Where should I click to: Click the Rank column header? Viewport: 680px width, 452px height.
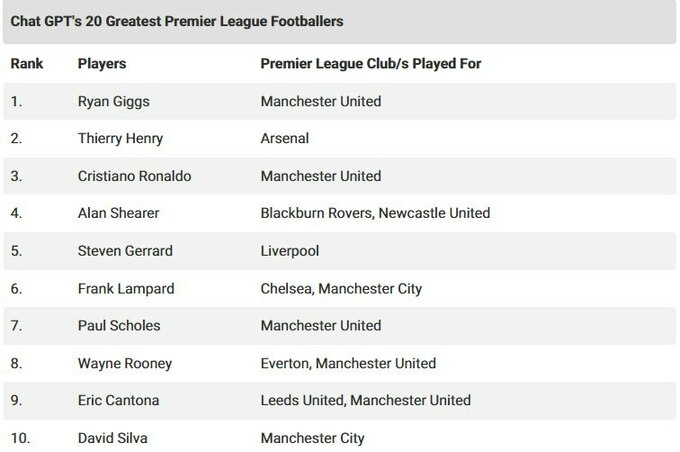pyautogui.click(x=26, y=64)
